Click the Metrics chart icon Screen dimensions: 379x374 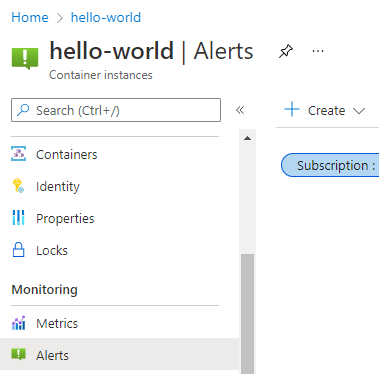click(18, 323)
